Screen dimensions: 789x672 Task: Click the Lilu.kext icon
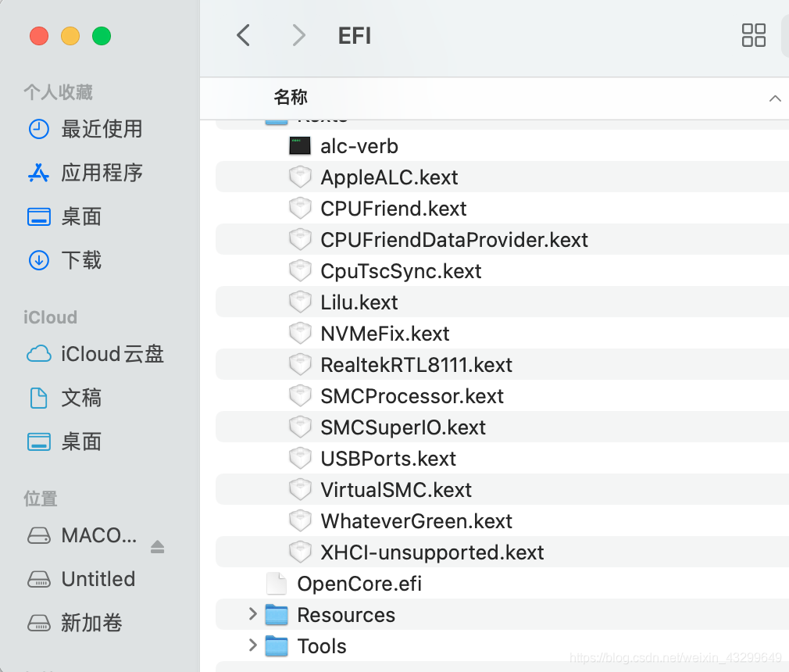[300, 302]
